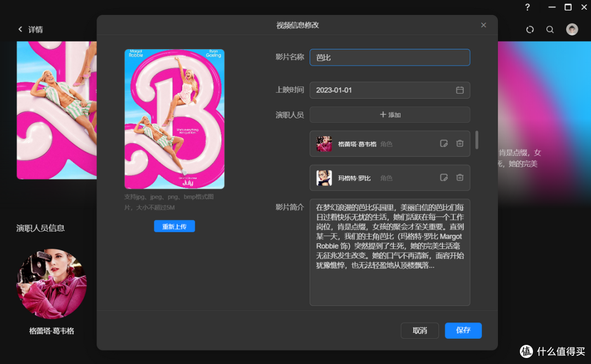Open the user avatar menu
The height and width of the screenshot is (364, 591).
pos(572,30)
